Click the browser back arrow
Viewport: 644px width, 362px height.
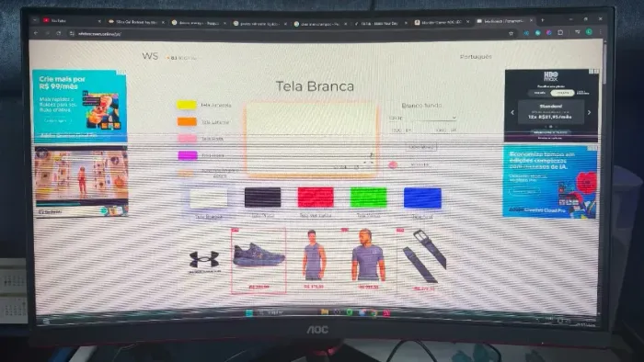(x=36, y=33)
